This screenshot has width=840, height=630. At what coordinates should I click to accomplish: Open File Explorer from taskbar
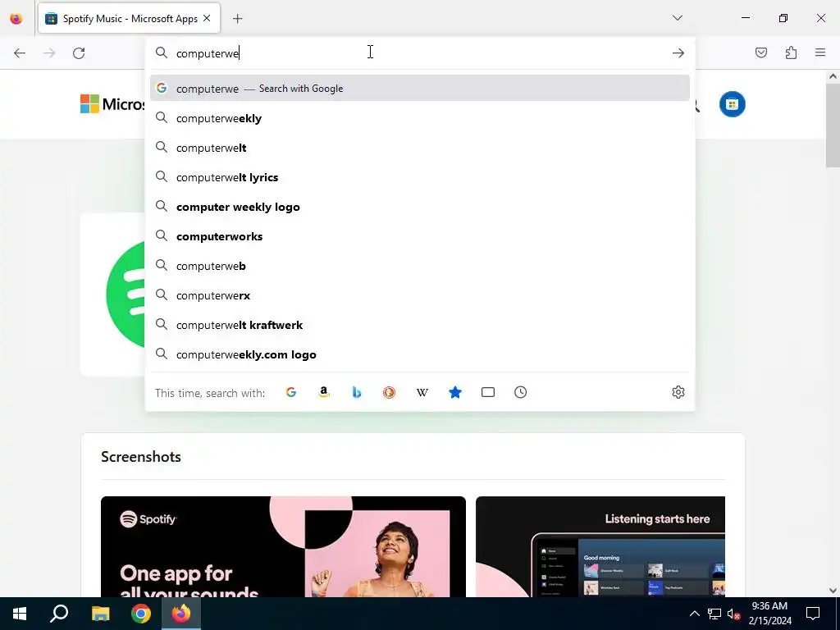(x=100, y=614)
